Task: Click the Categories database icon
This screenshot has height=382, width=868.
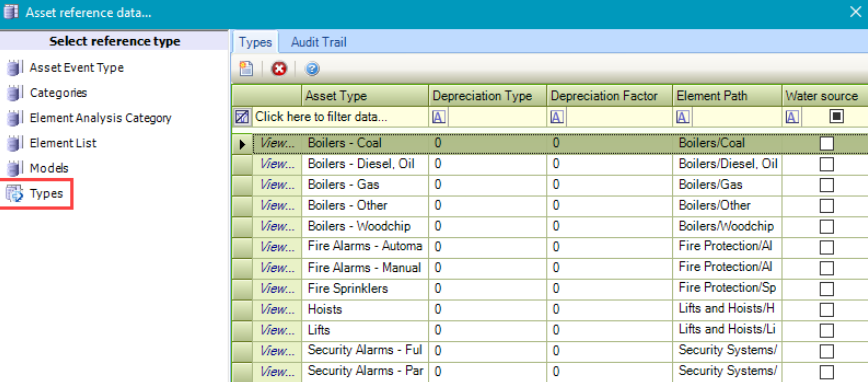Action: (13, 93)
